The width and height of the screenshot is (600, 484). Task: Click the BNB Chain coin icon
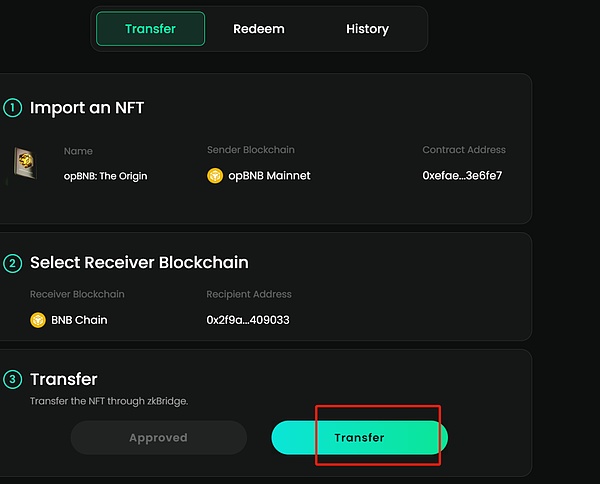38,320
